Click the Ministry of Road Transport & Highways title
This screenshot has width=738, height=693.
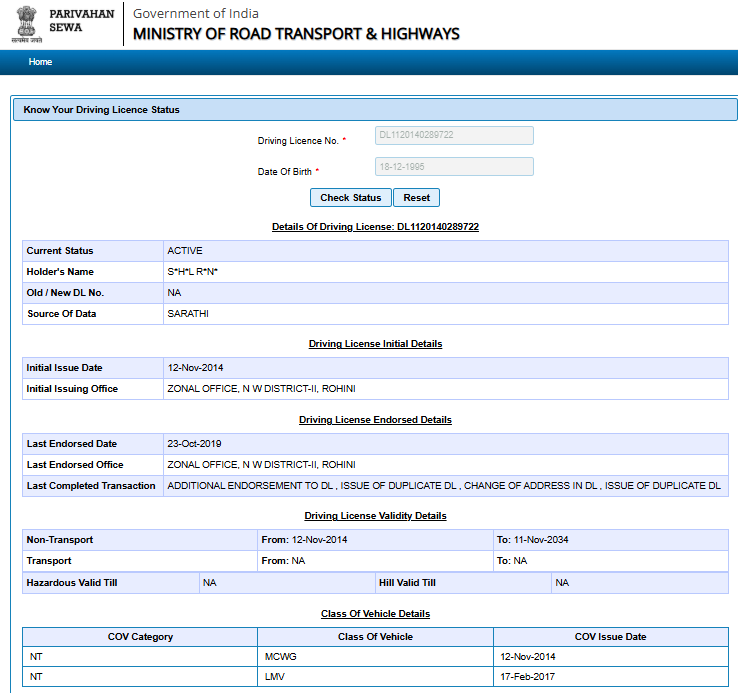tap(296, 34)
